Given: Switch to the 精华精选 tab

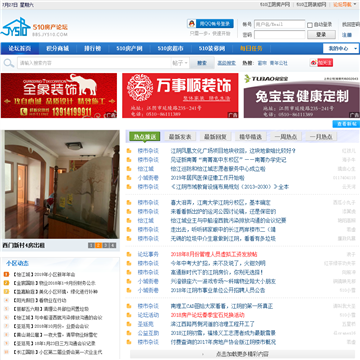Looking at the screenshot, I should (251, 137).
